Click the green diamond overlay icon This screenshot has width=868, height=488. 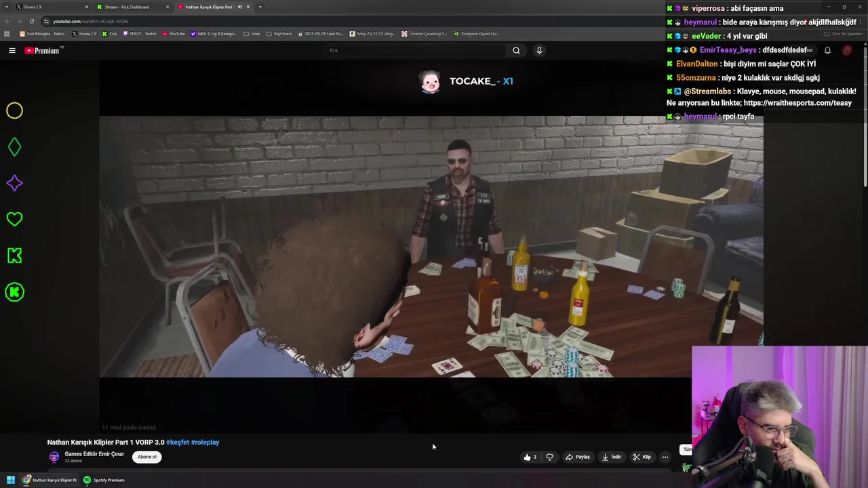point(14,147)
